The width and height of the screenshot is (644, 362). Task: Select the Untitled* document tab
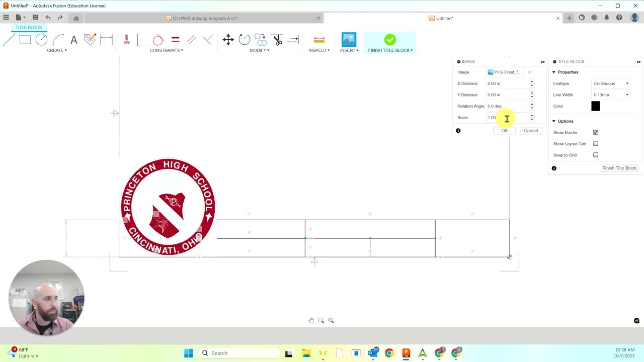click(x=444, y=19)
